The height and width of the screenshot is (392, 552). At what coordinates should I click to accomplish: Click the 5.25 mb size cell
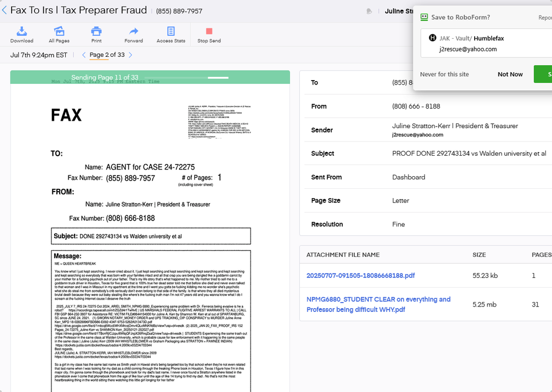[485, 304]
